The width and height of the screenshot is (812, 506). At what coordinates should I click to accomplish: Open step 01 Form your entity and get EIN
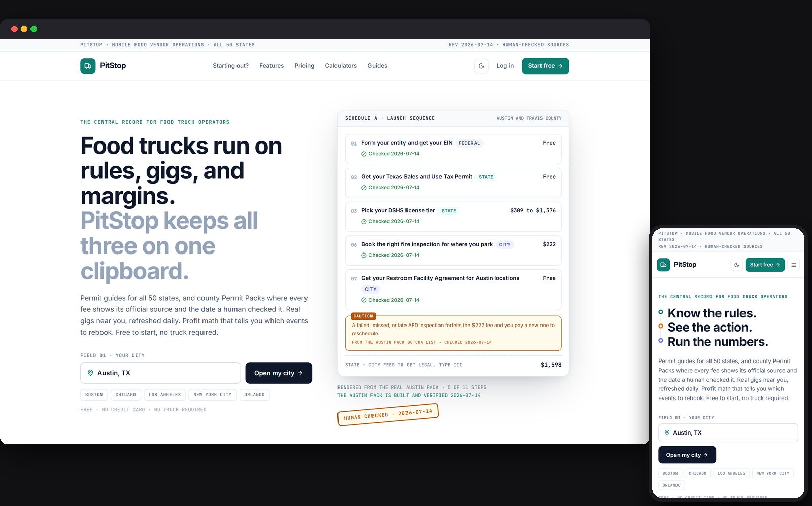point(453,149)
